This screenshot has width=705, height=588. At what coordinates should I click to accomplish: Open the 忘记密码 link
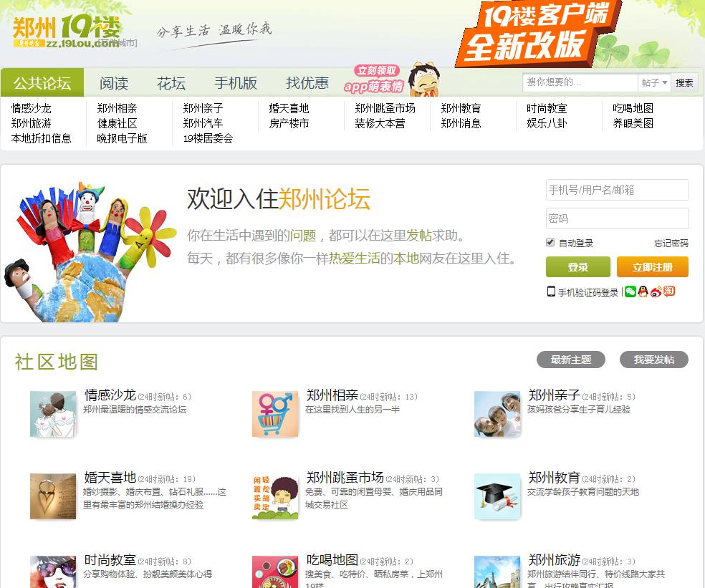pos(671,244)
